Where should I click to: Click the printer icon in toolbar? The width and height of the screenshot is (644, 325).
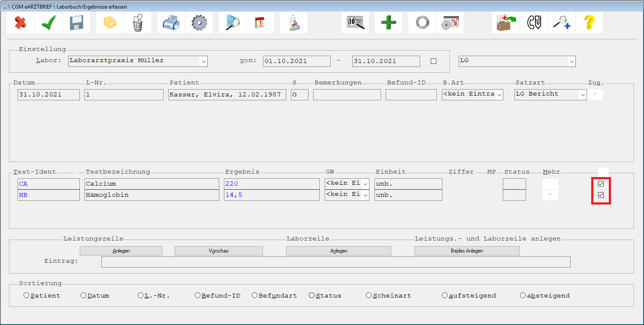[x=171, y=22]
